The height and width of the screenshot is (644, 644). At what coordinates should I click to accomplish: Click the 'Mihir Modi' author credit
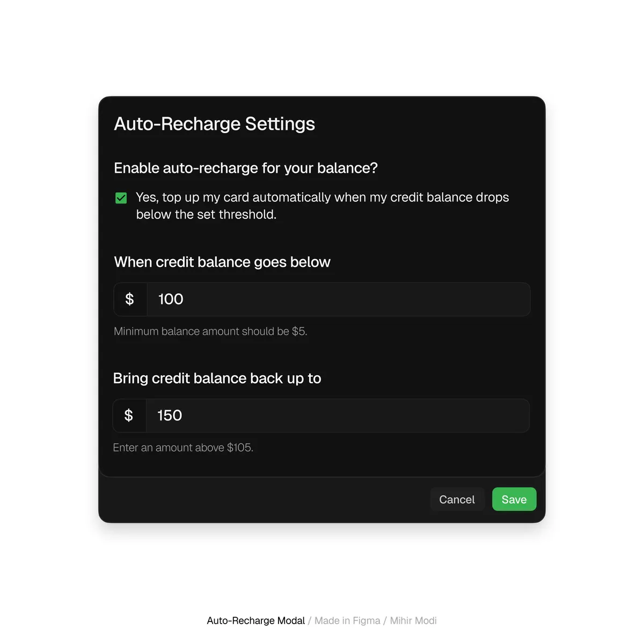[413, 620]
